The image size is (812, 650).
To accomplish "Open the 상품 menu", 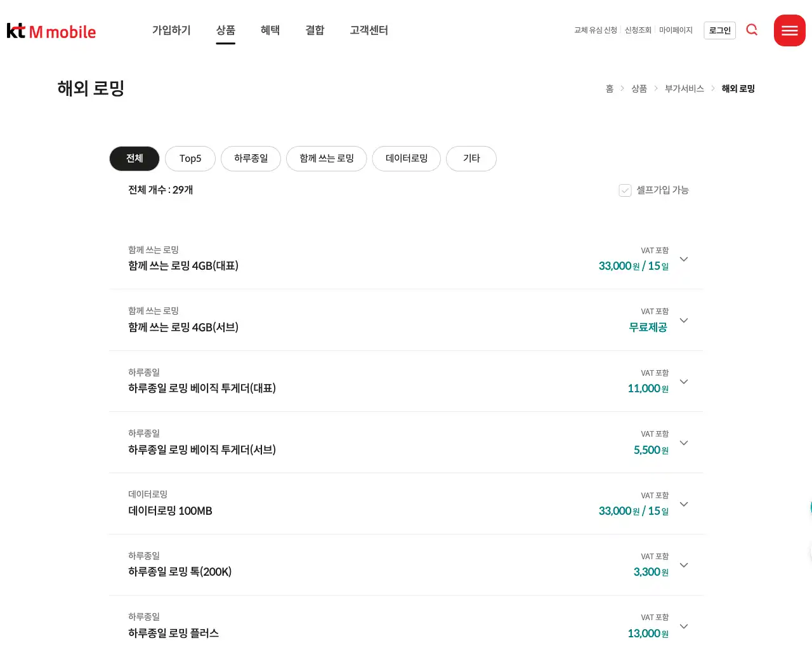I will coord(225,30).
